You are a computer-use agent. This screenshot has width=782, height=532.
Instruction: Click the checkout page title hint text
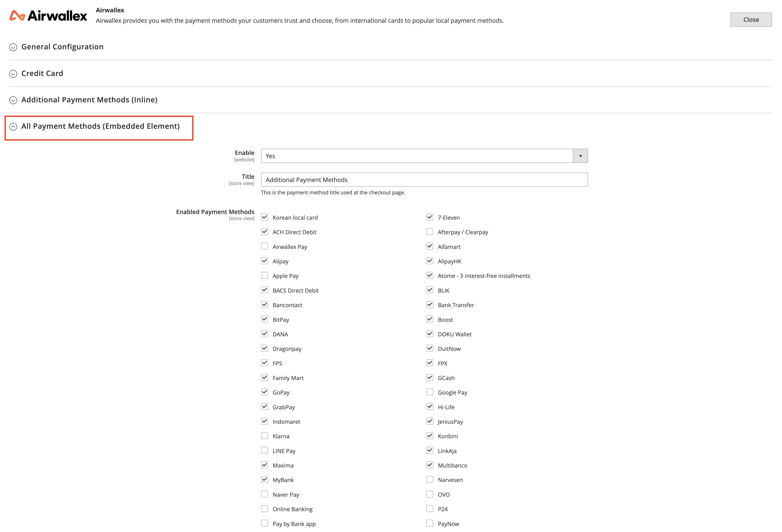pyautogui.click(x=333, y=192)
